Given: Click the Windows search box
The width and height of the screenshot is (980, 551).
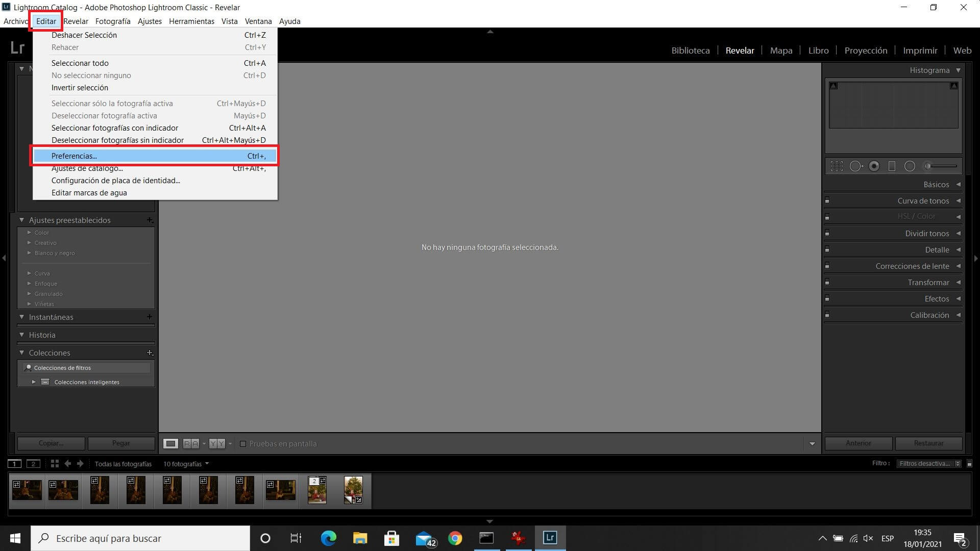Looking at the screenshot, I should tap(140, 538).
